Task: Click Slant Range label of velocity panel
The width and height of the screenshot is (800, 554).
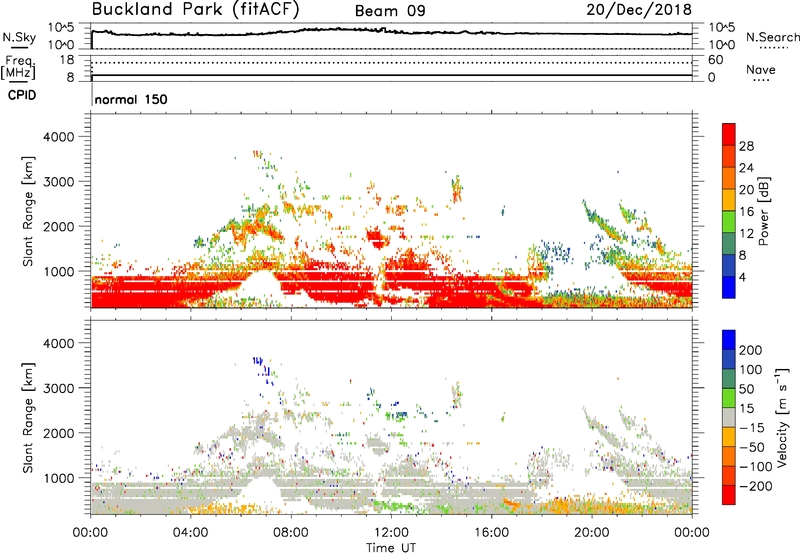Action: click(x=28, y=418)
